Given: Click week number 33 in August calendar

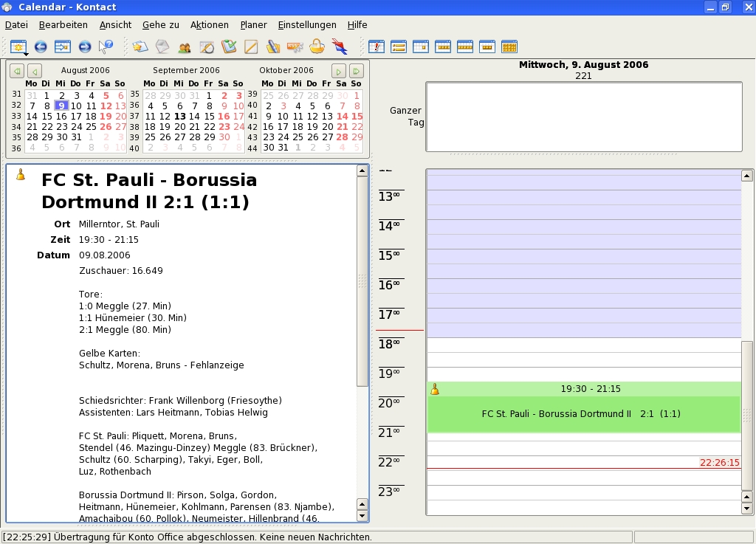Looking at the screenshot, I should (x=16, y=116).
